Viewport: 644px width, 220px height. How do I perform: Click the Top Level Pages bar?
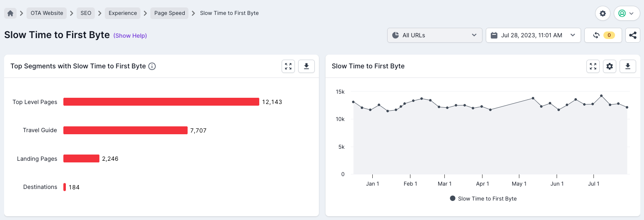[161, 102]
